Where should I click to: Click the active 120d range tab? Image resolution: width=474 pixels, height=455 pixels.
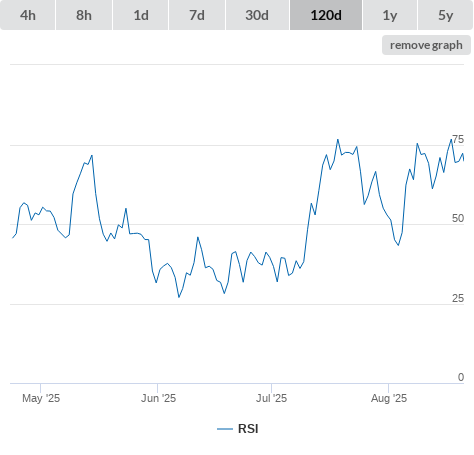[326, 15]
